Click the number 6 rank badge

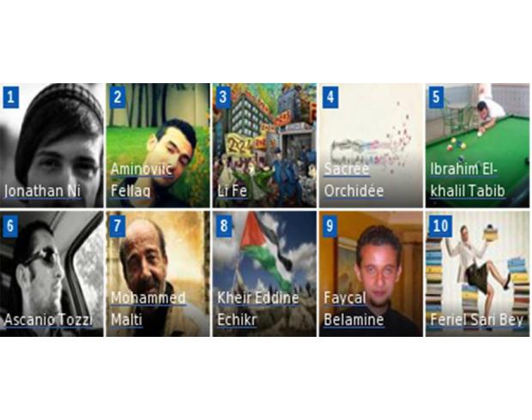(x=11, y=225)
